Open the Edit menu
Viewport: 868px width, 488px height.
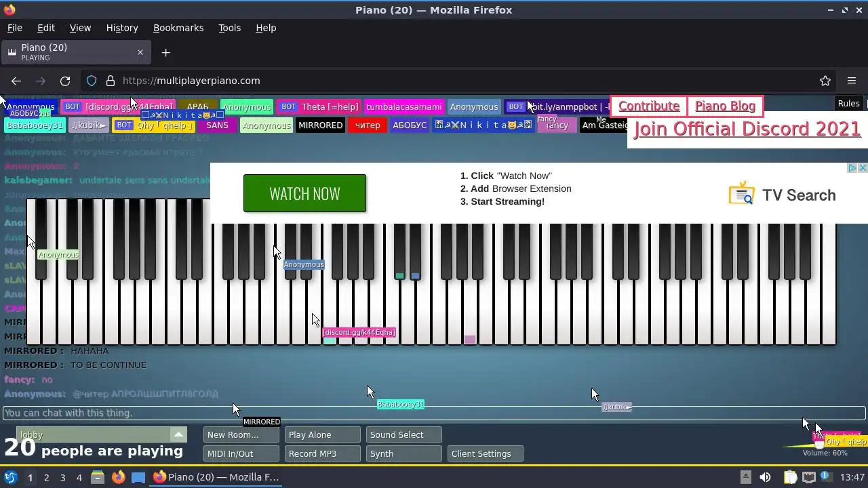pyautogui.click(x=46, y=28)
